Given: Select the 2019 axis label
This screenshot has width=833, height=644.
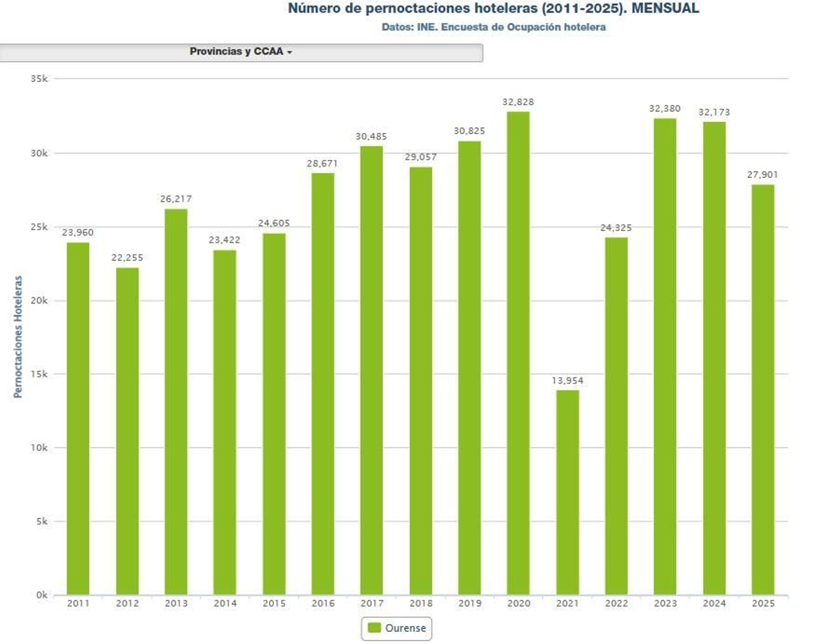Looking at the screenshot, I should tap(469, 603).
